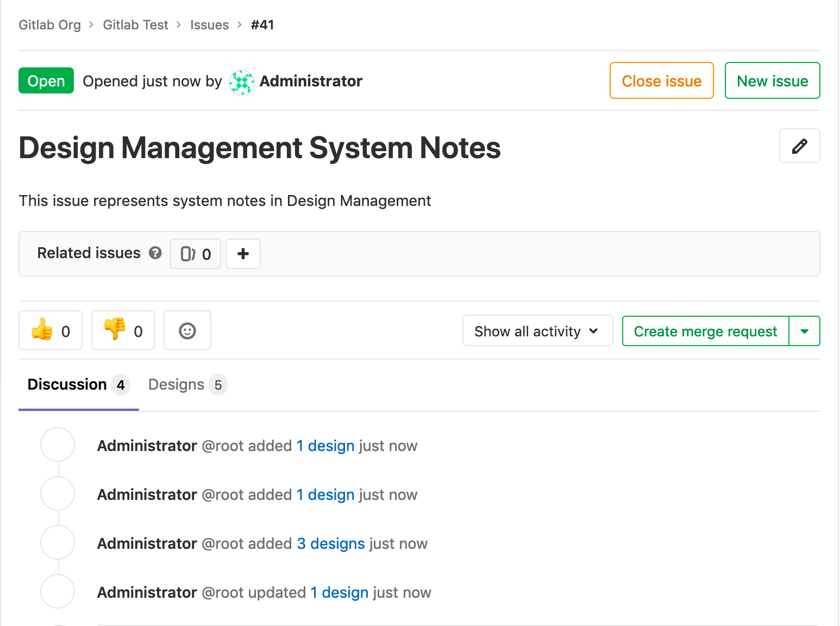This screenshot has height=626, width=840.
Task: Click the green Open status badge
Action: click(46, 80)
